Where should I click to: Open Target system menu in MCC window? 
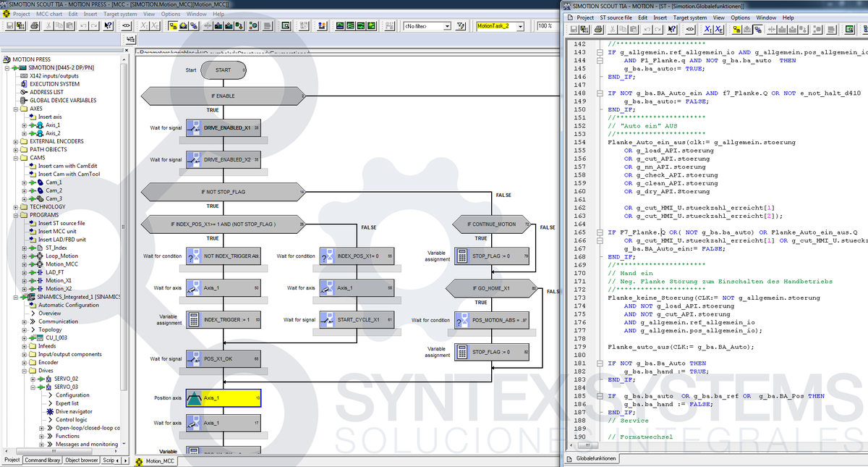(119, 14)
